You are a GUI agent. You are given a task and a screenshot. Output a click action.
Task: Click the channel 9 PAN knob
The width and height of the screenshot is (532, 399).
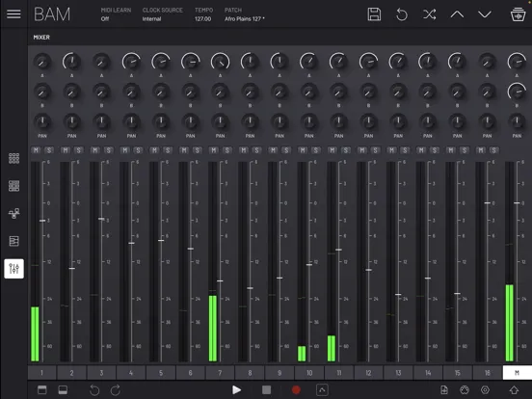(279, 121)
